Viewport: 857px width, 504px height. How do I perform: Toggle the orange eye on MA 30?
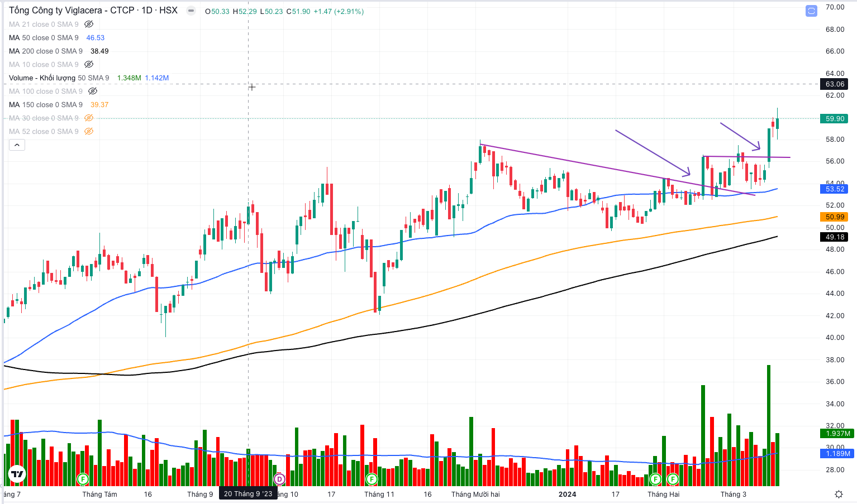(x=89, y=118)
